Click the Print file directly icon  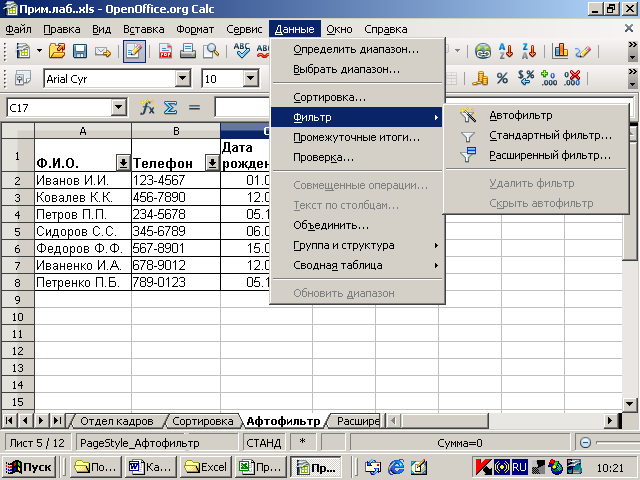[188, 51]
